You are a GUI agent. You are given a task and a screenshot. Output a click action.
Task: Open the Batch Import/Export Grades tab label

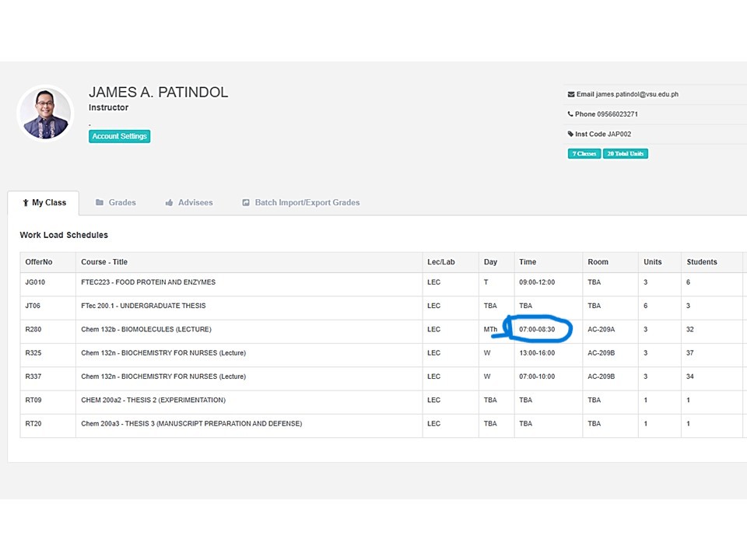(x=307, y=202)
